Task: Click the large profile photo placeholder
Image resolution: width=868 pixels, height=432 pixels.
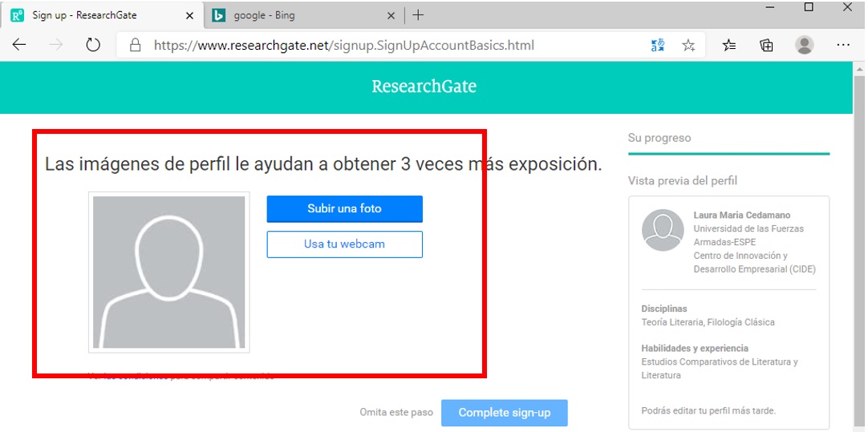Action: pos(168,273)
